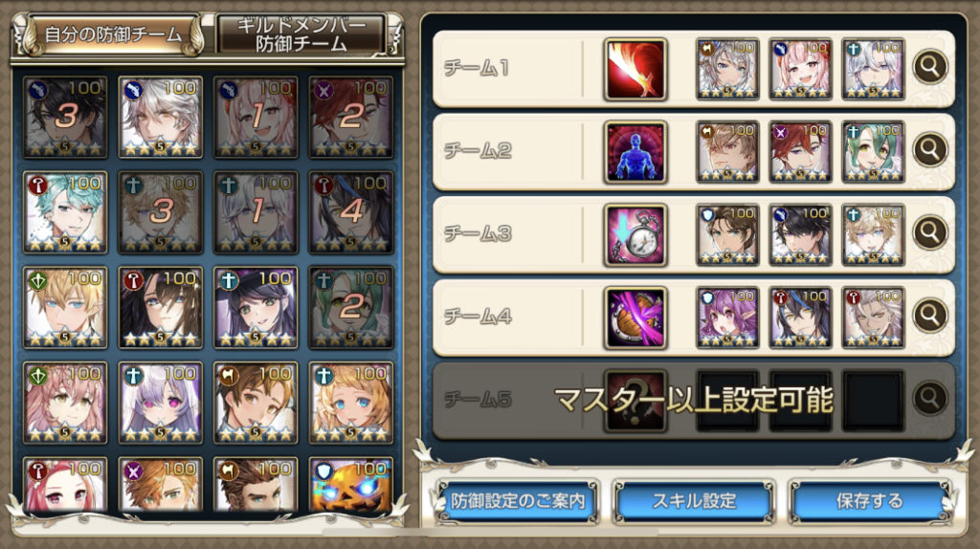Image resolution: width=980 pixels, height=549 pixels.
Task: Click the 保存する button
Action: pos(869,501)
